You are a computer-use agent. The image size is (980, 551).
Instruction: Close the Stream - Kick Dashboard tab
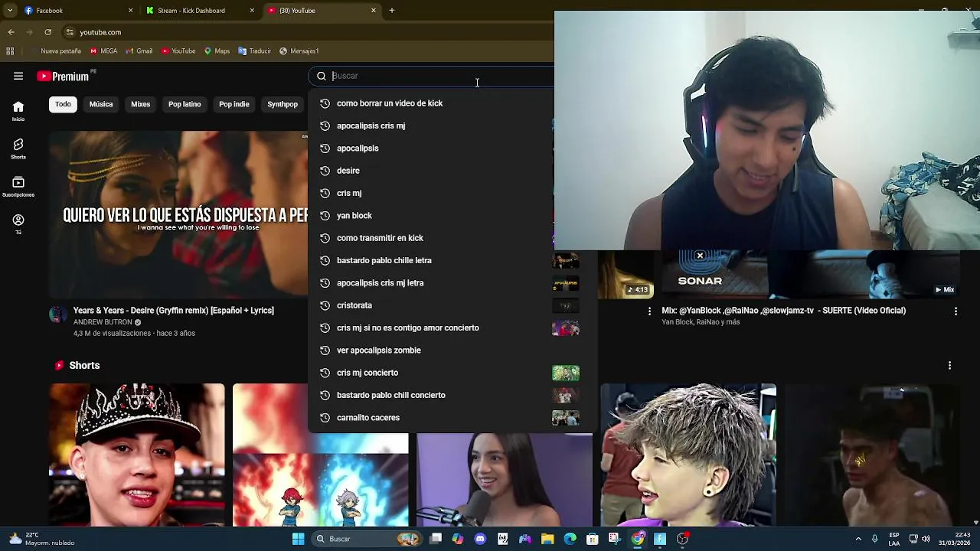pos(252,11)
